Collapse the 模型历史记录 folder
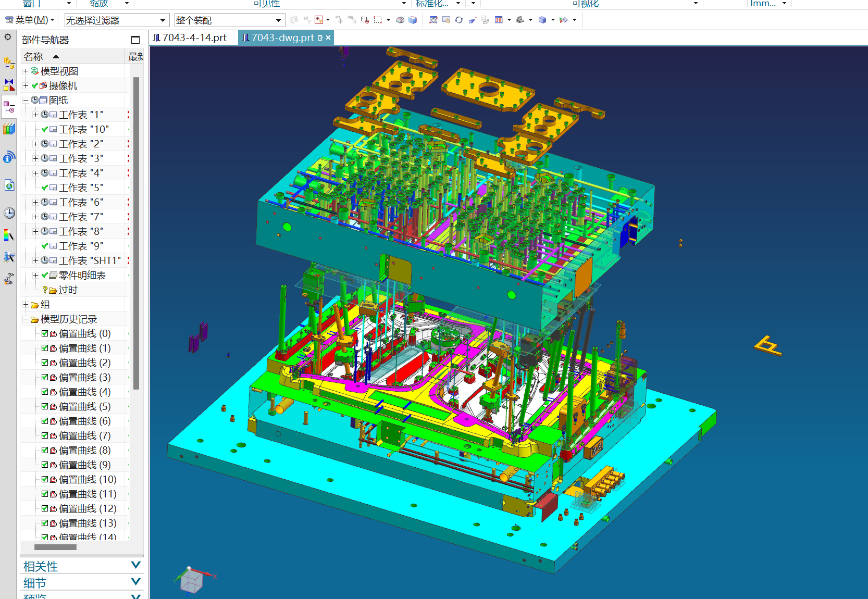The image size is (868, 599). point(26,319)
